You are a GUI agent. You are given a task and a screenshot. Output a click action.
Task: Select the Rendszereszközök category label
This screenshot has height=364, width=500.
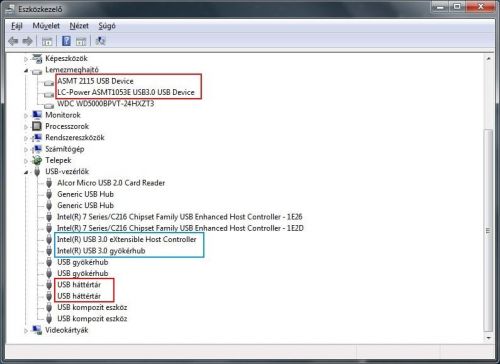75,138
